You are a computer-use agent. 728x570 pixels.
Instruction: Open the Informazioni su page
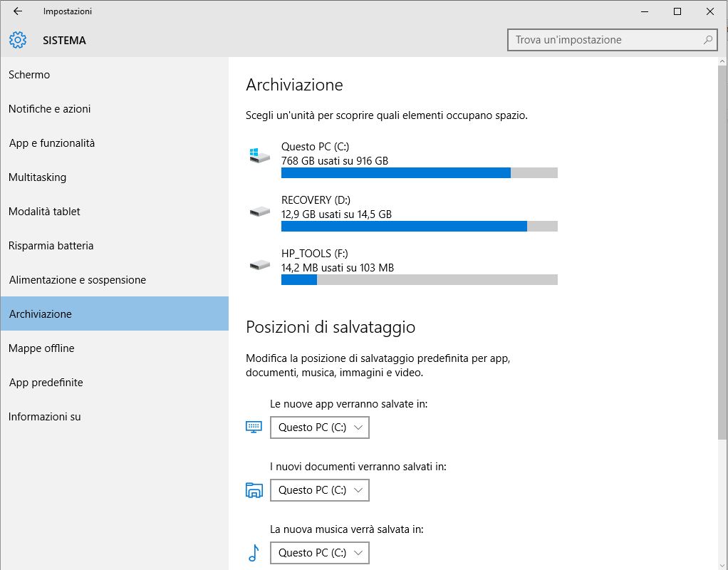click(45, 417)
